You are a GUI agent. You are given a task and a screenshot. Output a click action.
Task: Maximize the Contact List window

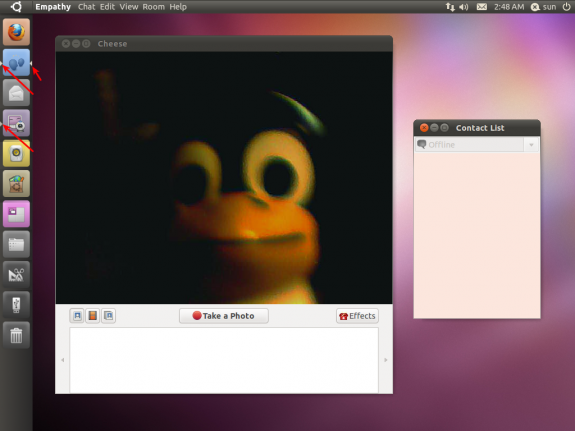point(444,128)
